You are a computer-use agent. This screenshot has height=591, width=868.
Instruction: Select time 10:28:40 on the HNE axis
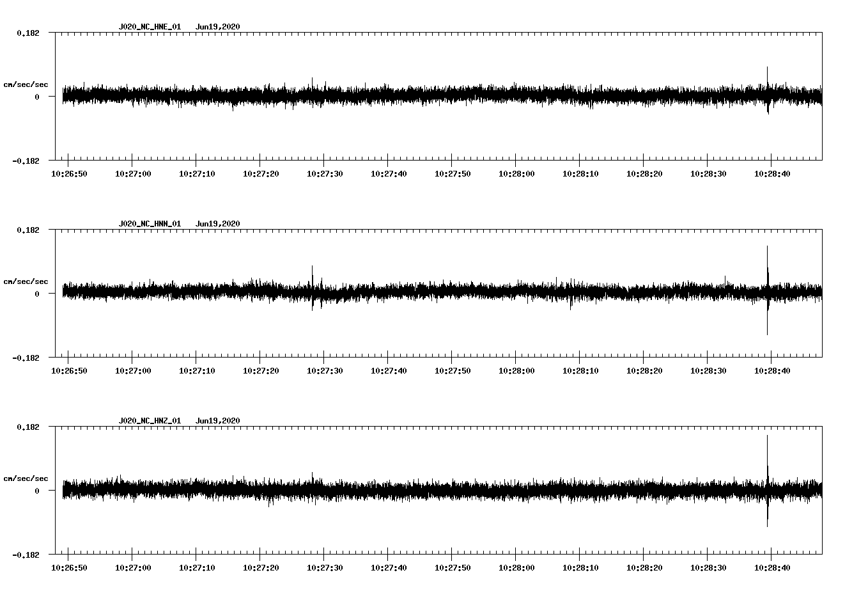772,174
